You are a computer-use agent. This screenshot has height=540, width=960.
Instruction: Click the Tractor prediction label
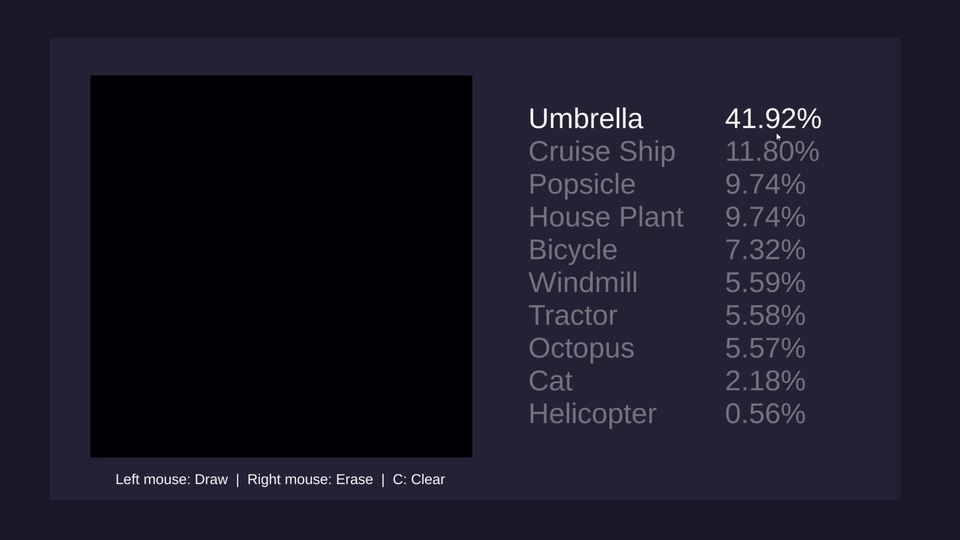(x=572, y=316)
